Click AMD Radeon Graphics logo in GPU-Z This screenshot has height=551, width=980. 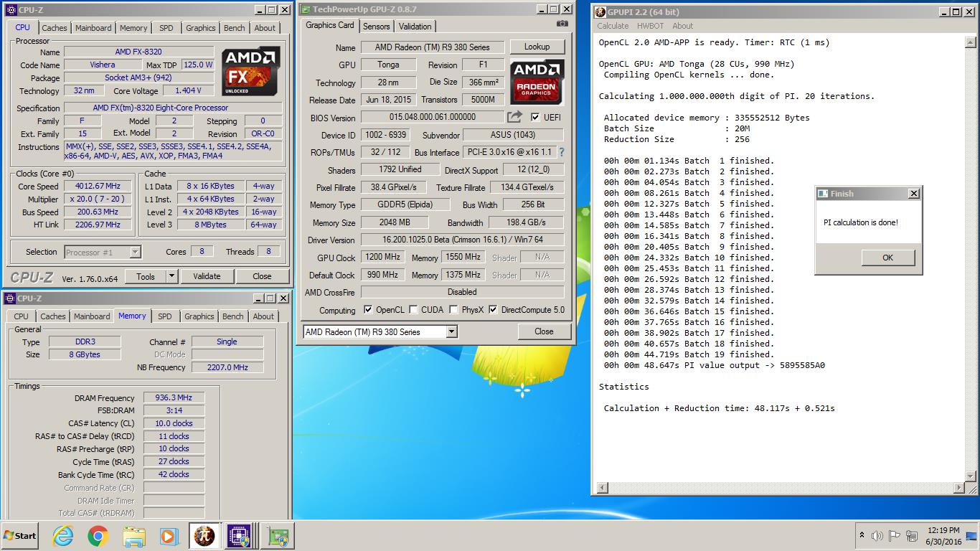coord(537,81)
